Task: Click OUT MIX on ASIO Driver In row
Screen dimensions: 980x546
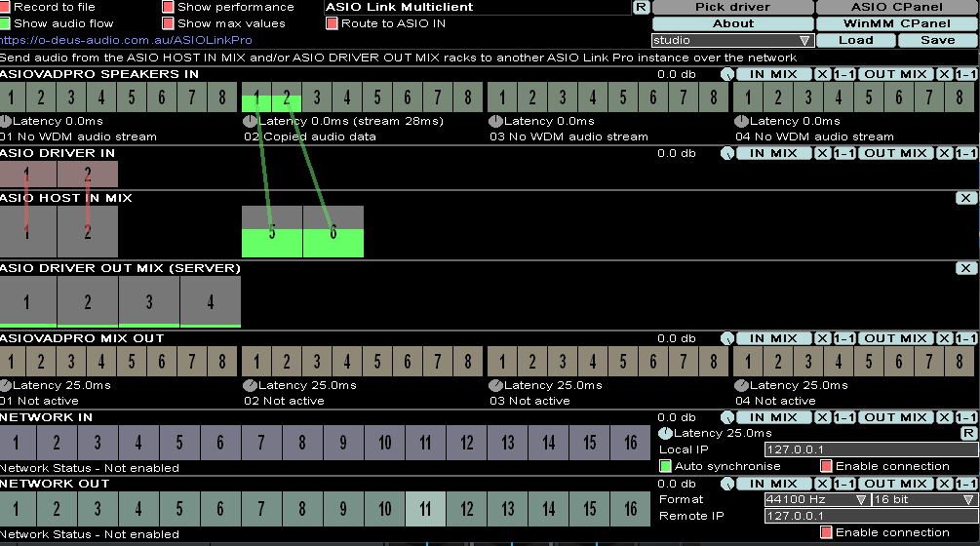Action: click(x=895, y=153)
